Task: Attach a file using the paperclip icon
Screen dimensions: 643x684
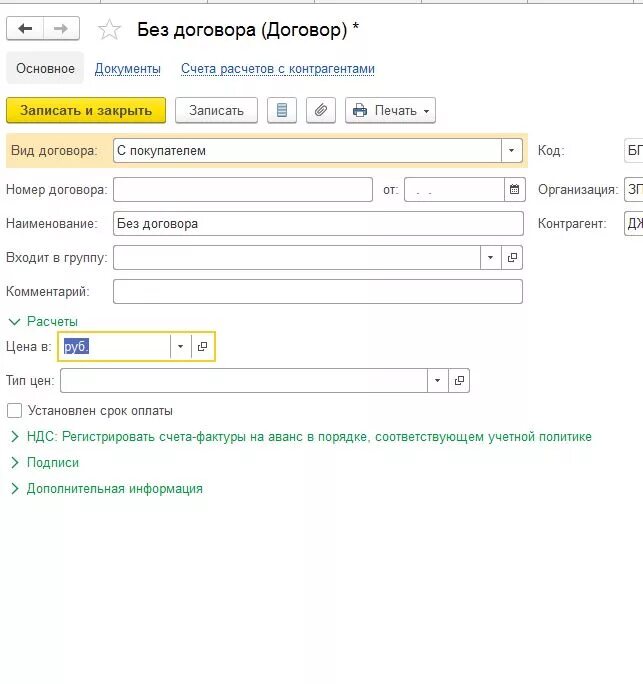Action: point(321,110)
